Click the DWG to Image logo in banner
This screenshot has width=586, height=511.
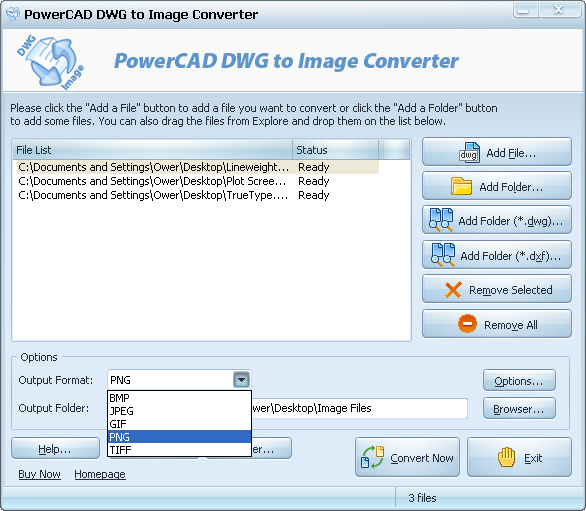point(50,62)
